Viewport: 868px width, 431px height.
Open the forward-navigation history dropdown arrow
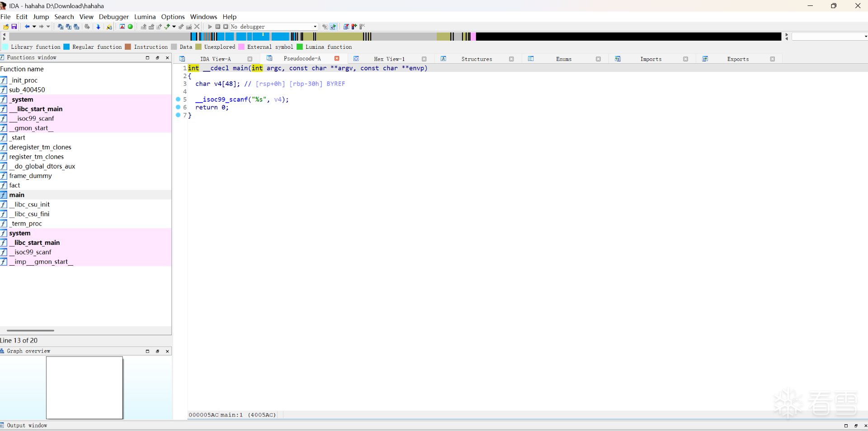(x=48, y=27)
